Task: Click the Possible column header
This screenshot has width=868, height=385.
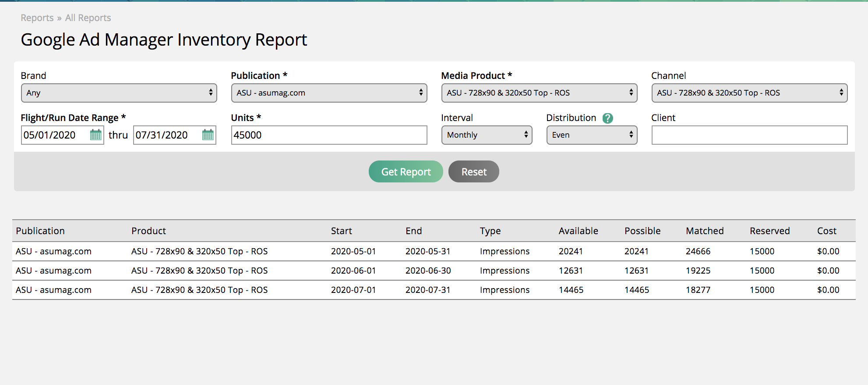Action: pyautogui.click(x=642, y=231)
